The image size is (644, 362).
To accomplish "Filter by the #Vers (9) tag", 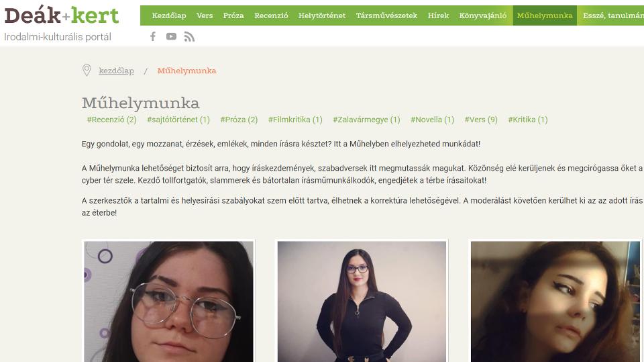I will 481,120.
